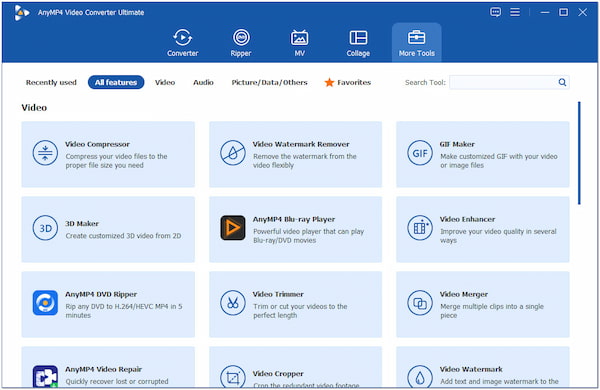Click "Merge multiple clips" description
The width and height of the screenshot is (600, 390).
coord(492,311)
